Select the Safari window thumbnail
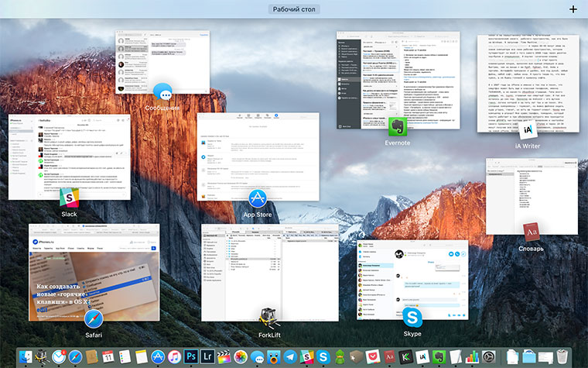Screen dimensions: 588x368 click(94, 272)
